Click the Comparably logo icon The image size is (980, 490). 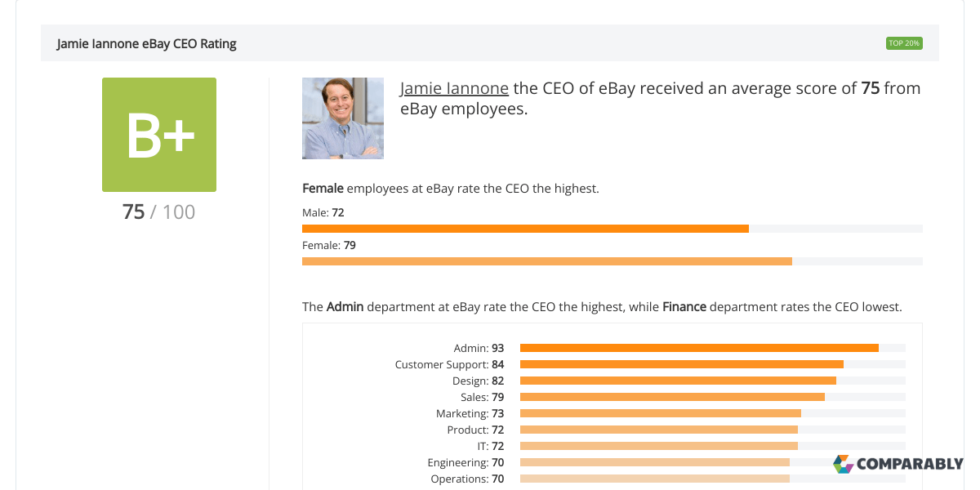click(843, 464)
